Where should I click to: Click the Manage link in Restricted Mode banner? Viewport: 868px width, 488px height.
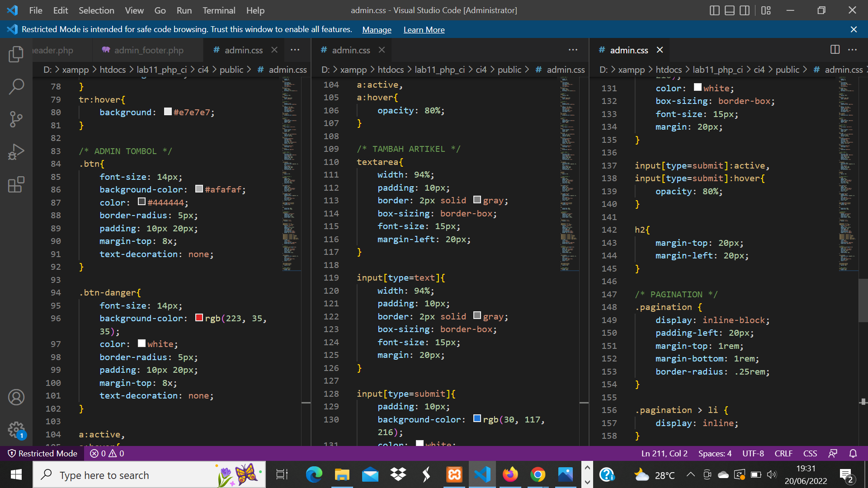tap(377, 29)
